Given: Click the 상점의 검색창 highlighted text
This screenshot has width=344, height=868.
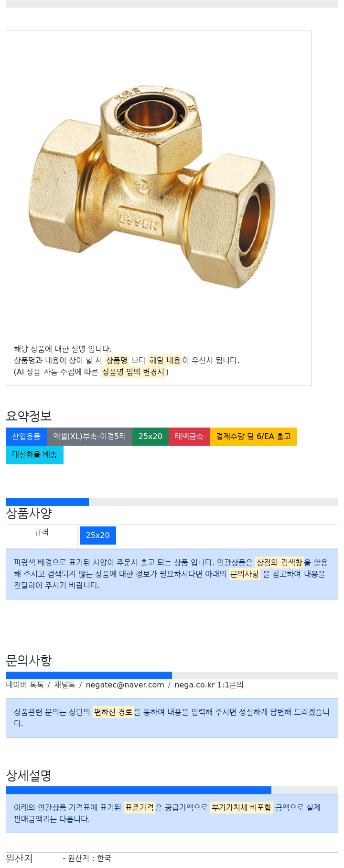Looking at the screenshot, I should click(x=279, y=562).
